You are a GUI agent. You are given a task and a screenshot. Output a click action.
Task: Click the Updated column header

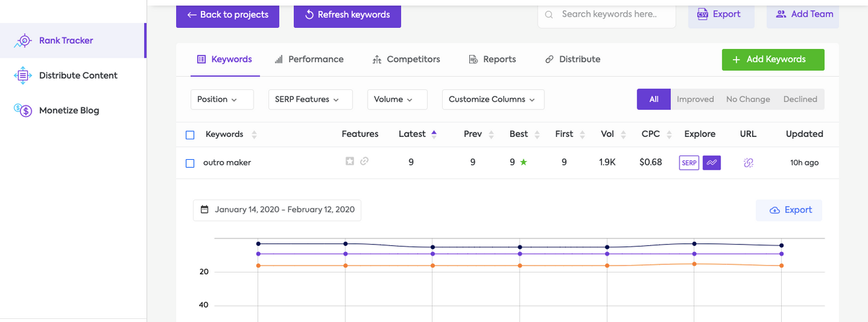pos(804,134)
